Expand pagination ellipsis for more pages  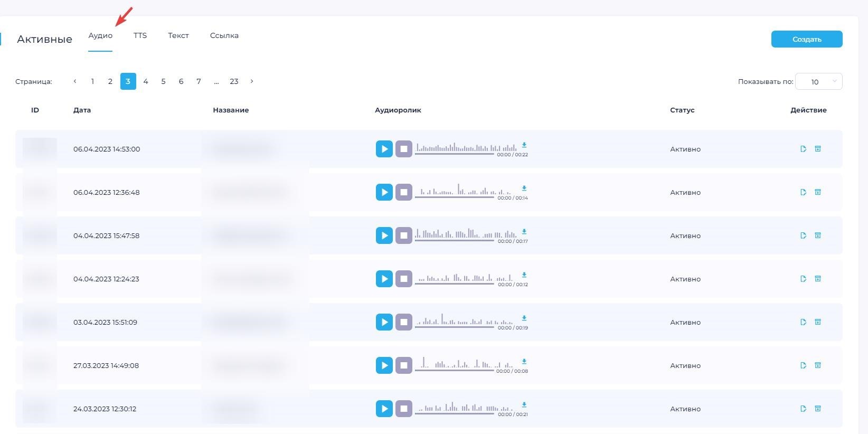point(216,81)
